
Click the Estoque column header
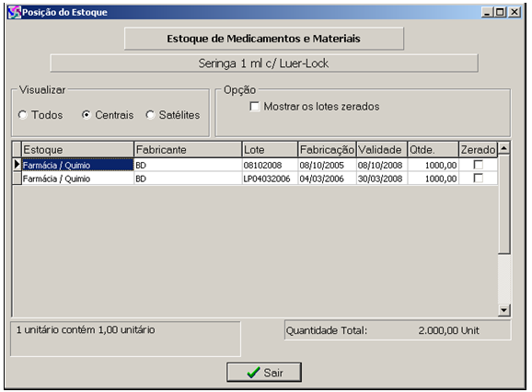tap(77, 150)
